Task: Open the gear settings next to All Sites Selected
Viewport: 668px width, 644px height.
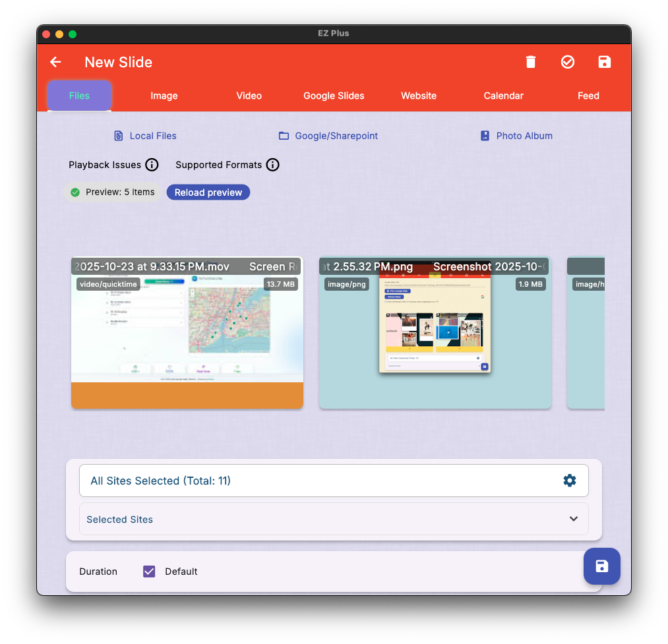Action: pos(570,480)
